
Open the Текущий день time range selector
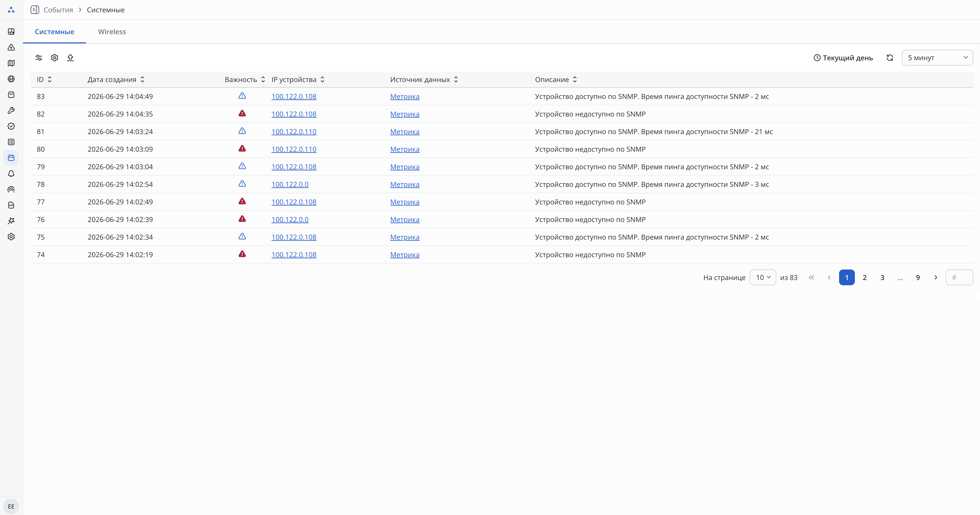click(843, 58)
